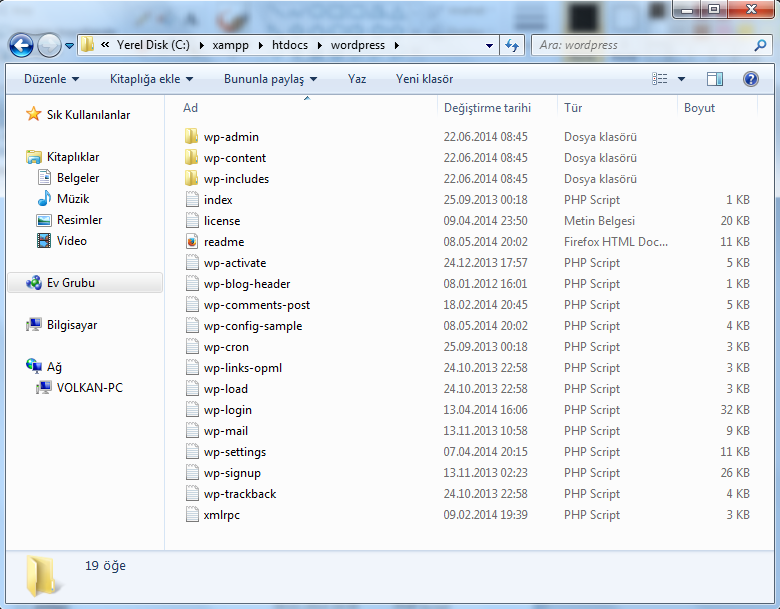Show hidden path with the « chevron

[105, 45]
